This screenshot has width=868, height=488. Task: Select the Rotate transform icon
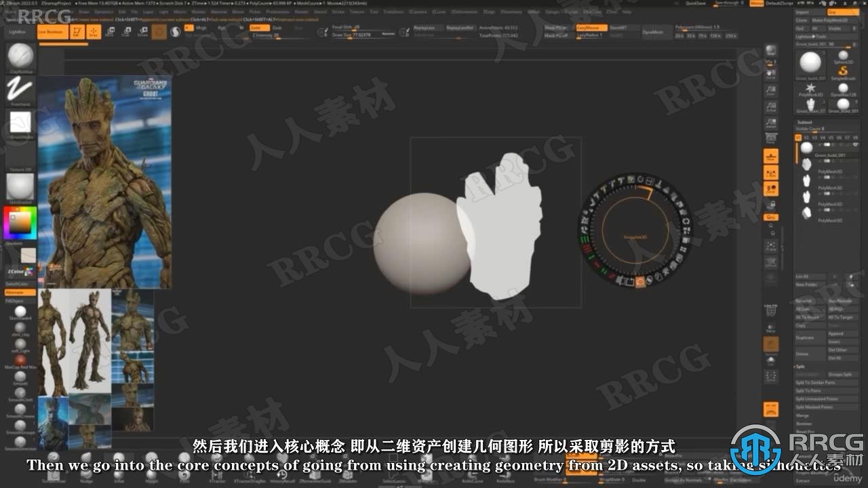142,32
